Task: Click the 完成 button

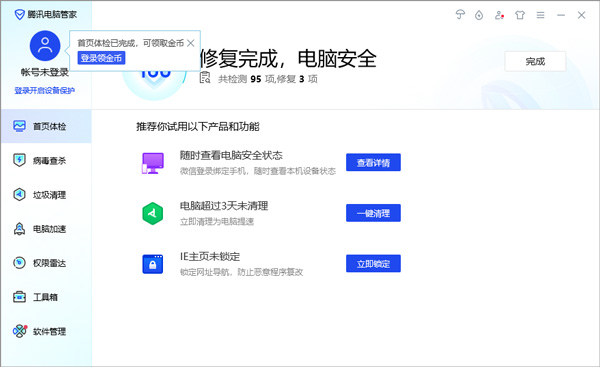Action: point(535,61)
